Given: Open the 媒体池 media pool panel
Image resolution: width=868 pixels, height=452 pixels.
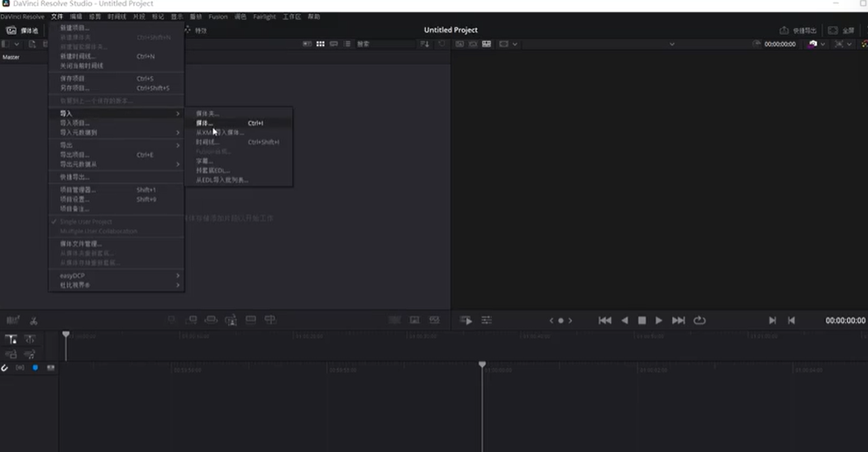Looking at the screenshot, I should (x=22, y=31).
